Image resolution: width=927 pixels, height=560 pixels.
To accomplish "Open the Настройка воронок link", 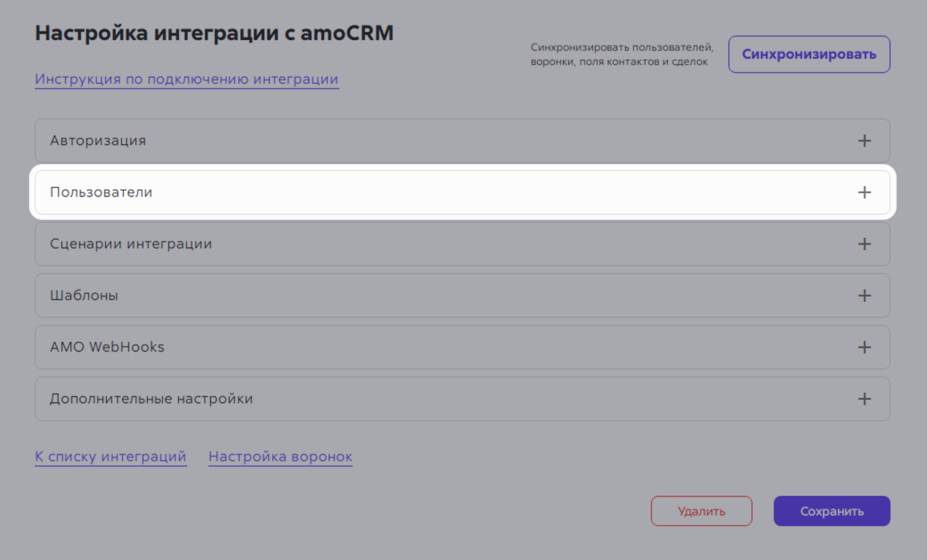I will 280,457.
